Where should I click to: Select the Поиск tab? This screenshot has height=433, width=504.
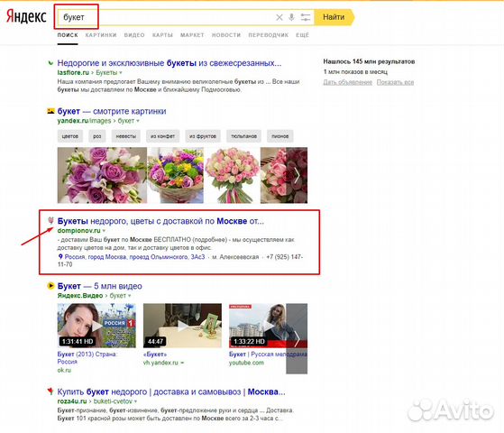(68, 35)
